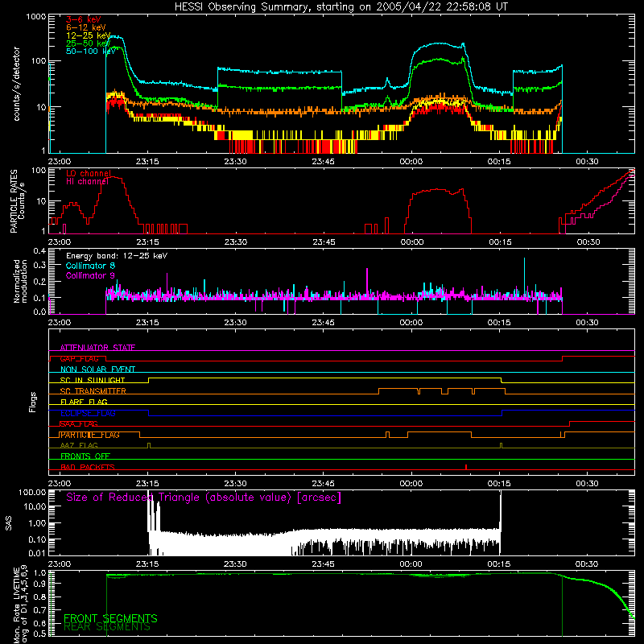
Task: Click the ATTENUATOR_STATE flag label
Action: click(97, 348)
